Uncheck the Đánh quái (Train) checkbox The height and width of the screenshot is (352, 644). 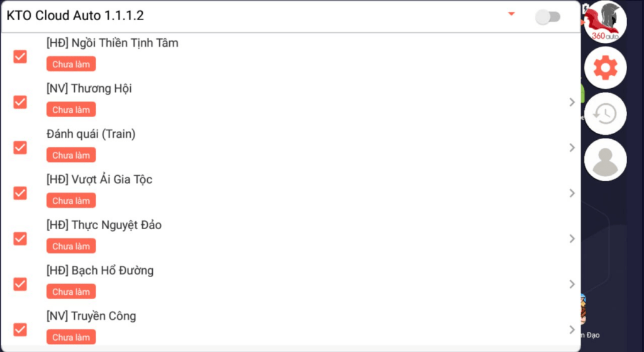(20, 147)
